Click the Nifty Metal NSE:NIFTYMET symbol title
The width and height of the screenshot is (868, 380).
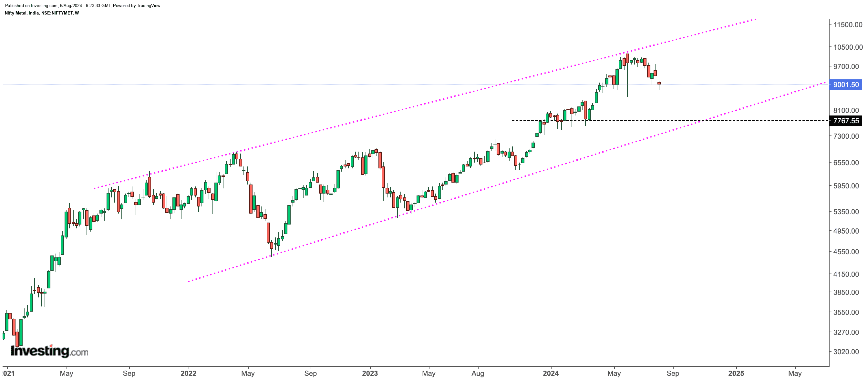click(42, 13)
